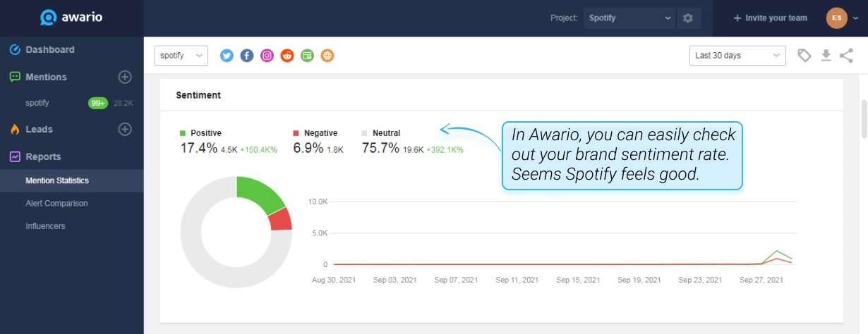
Task: Open the spotify mentions alert
Action: 37,103
